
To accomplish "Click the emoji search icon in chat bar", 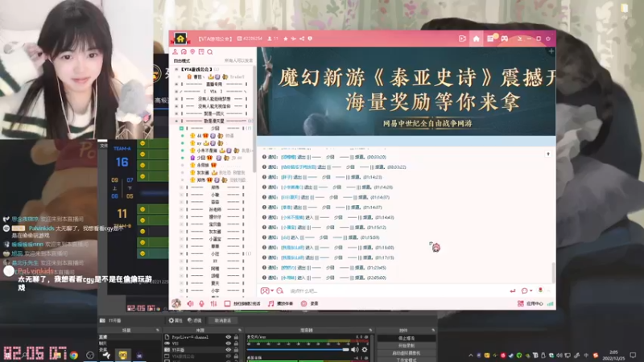I will (280, 291).
